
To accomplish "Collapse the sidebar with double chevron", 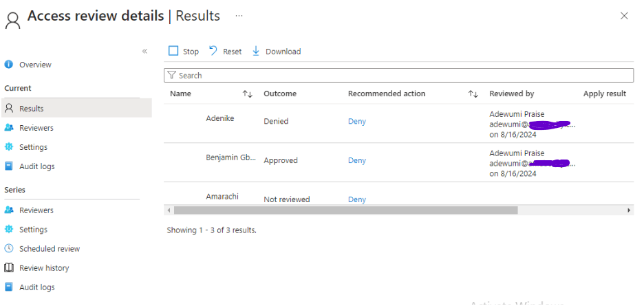I will [x=144, y=52].
